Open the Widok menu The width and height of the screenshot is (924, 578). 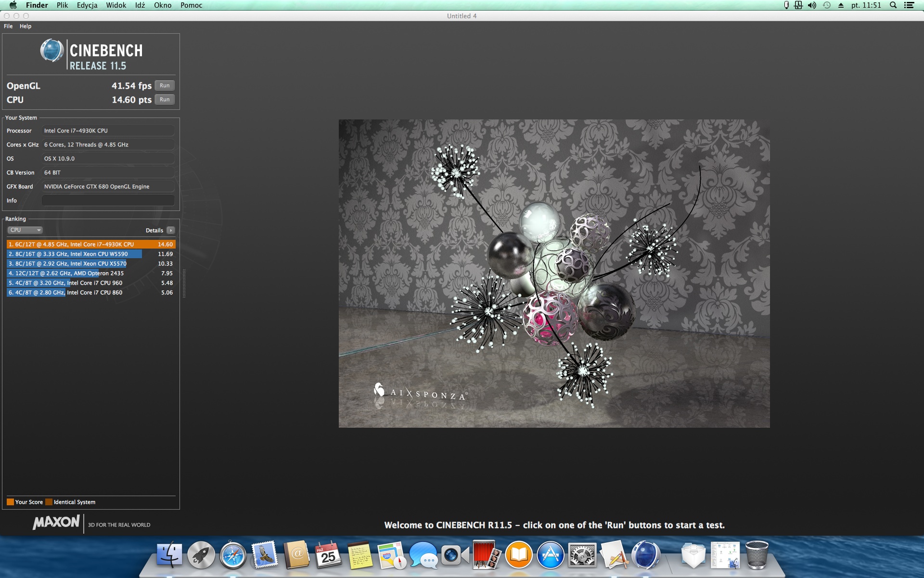click(x=116, y=5)
